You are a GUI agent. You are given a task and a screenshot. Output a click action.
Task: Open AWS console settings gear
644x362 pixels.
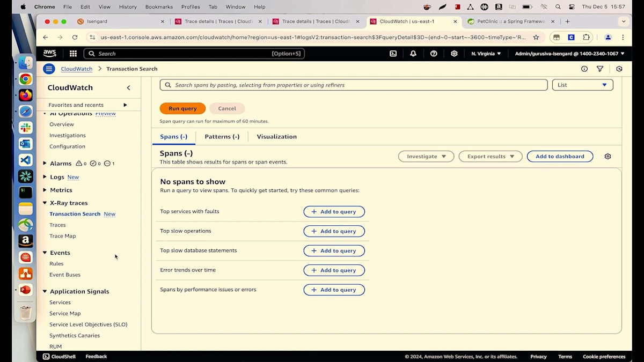[x=454, y=54]
